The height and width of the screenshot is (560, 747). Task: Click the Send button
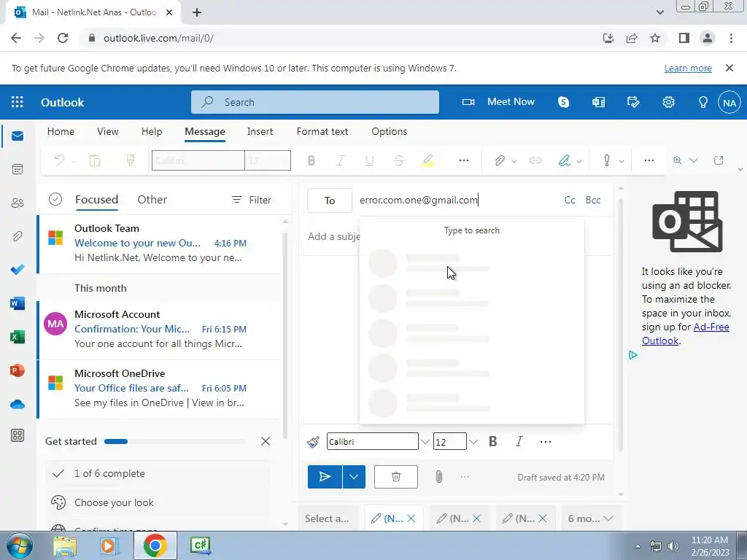point(325,477)
